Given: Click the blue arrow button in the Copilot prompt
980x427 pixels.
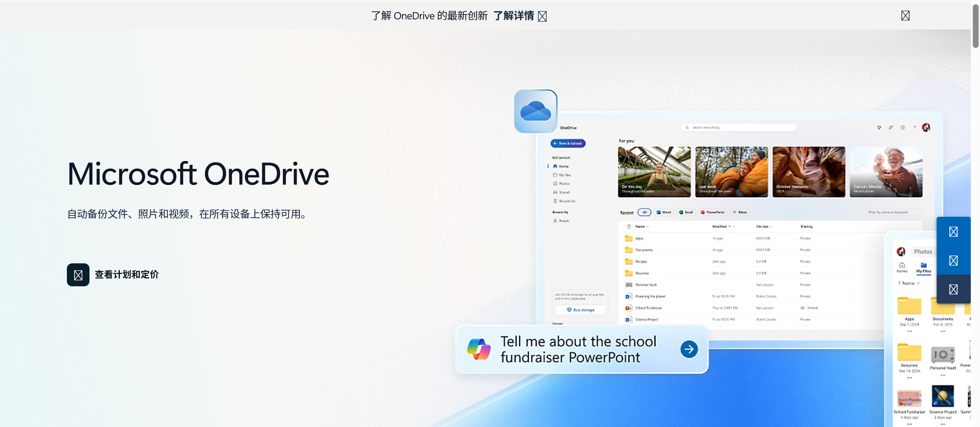Looking at the screenshot, I should pyautogui.click(x=689, y=349).
